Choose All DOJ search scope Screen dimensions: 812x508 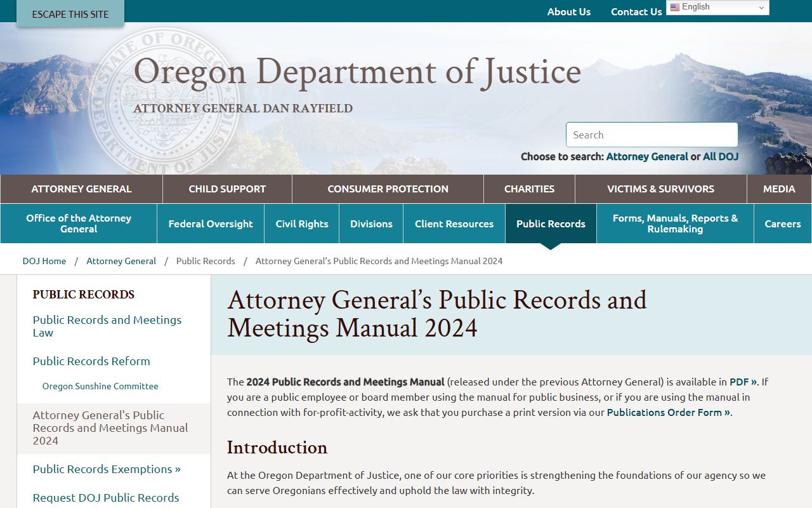pyautogui.click(x=721, y=156)
